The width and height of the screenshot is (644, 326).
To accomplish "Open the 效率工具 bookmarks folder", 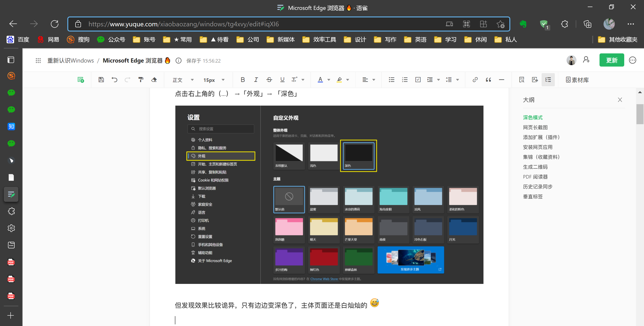I will pos(319,40).
